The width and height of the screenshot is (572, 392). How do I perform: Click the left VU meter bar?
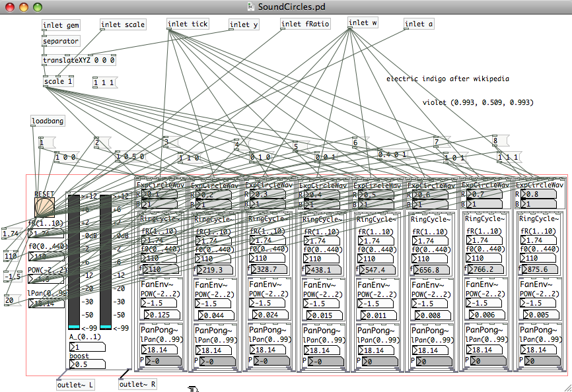(x=74, y=261)
